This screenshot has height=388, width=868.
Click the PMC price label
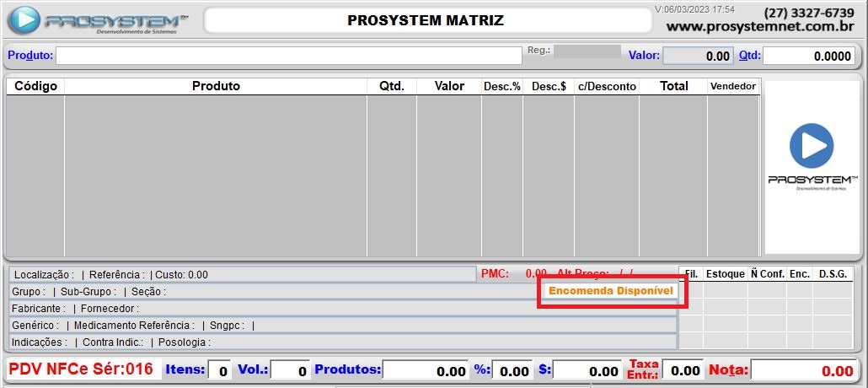click(495, 274)
